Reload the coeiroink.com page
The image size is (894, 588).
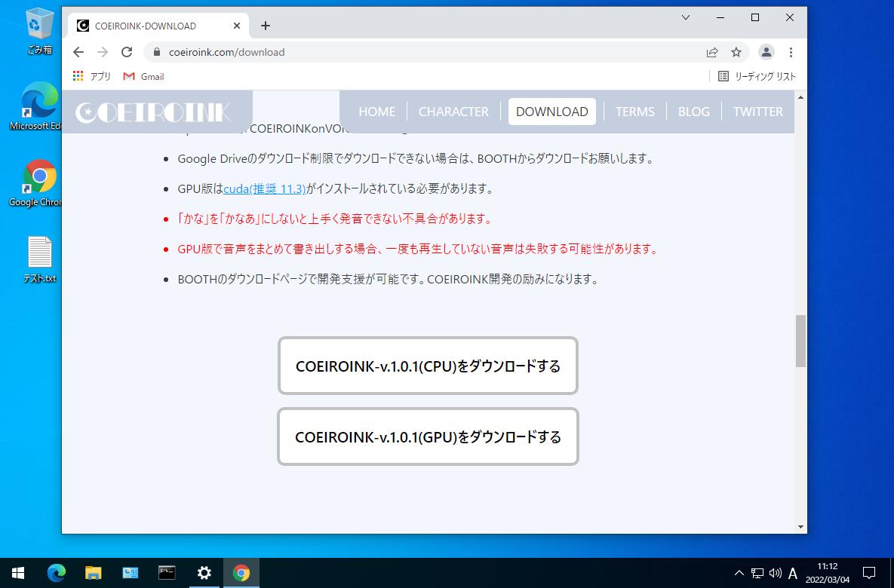point(127,52)
